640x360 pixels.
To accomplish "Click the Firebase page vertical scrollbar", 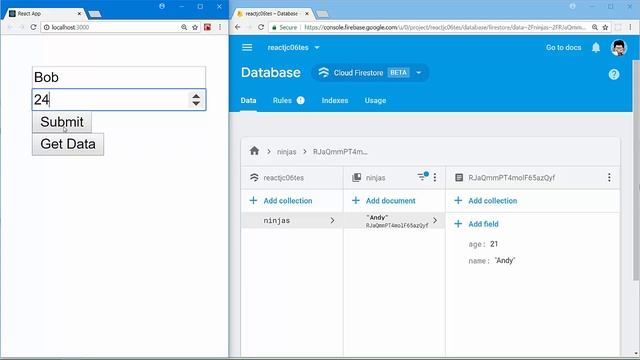I will coord(636,169).
